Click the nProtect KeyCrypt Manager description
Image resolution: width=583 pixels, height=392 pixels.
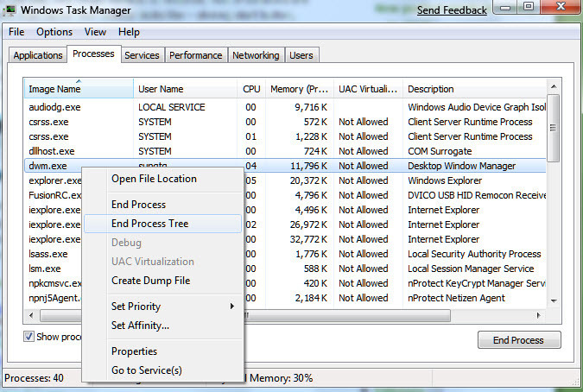click(477, 283)
